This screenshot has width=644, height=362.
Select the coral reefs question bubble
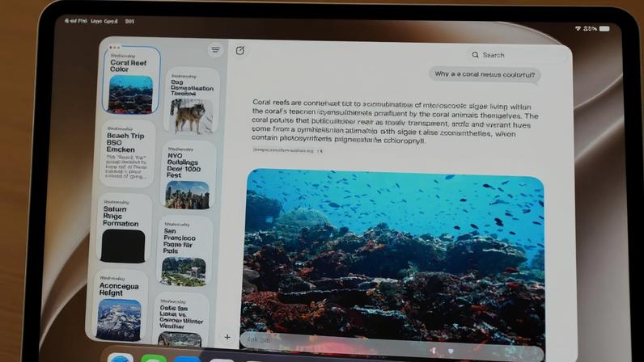[485, 74]
